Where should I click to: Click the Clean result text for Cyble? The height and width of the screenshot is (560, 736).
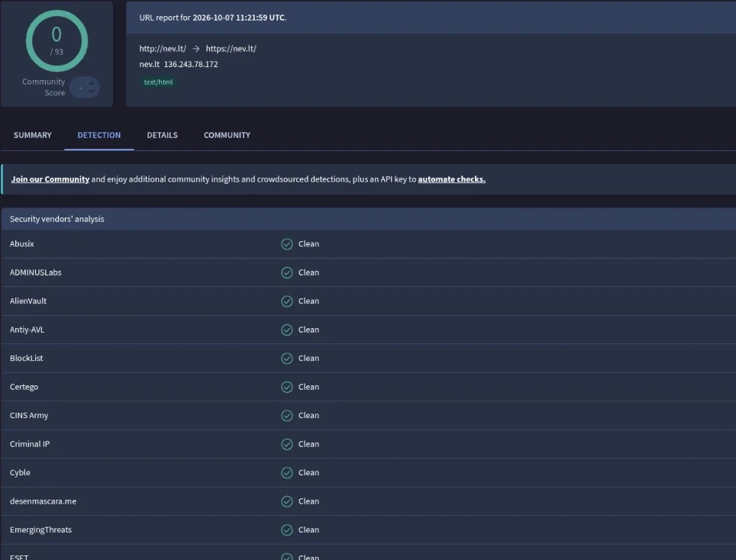(309, 473)
